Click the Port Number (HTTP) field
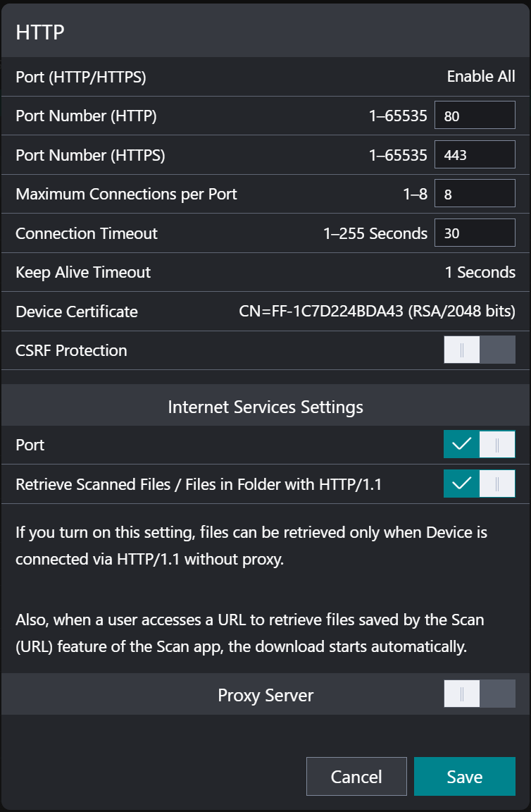The image size is (531, 812). point(474,116)
